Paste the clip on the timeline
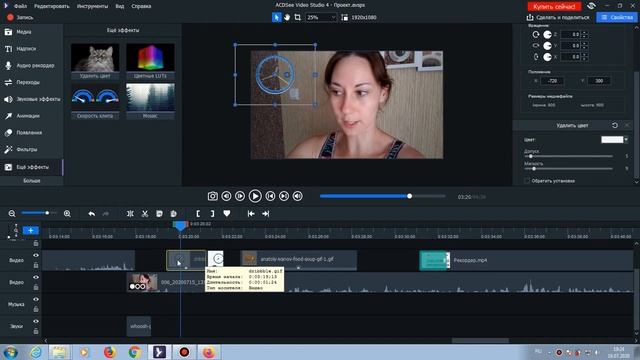 click(173, 213)
